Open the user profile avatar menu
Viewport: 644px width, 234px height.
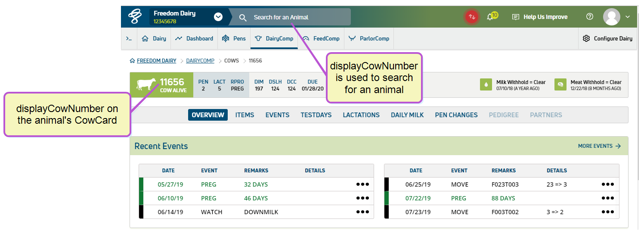611,17
